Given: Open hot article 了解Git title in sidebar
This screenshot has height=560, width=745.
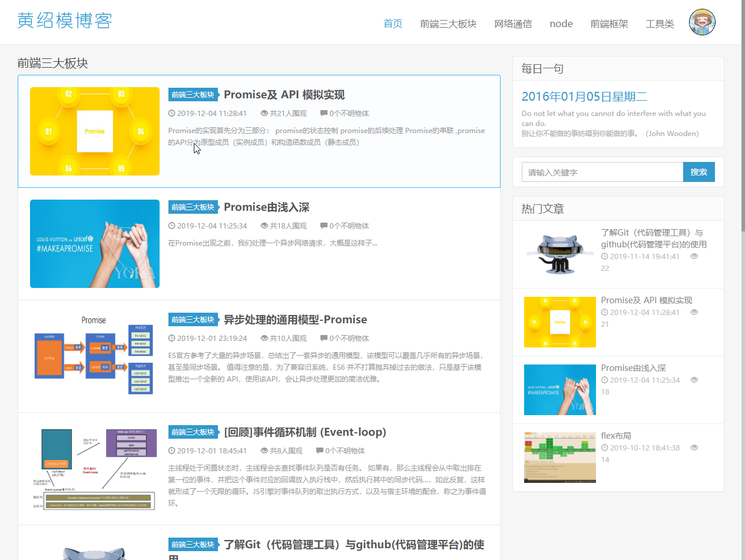Looking at the screenshot, I should pyautogui.click(x=654, y=238).
